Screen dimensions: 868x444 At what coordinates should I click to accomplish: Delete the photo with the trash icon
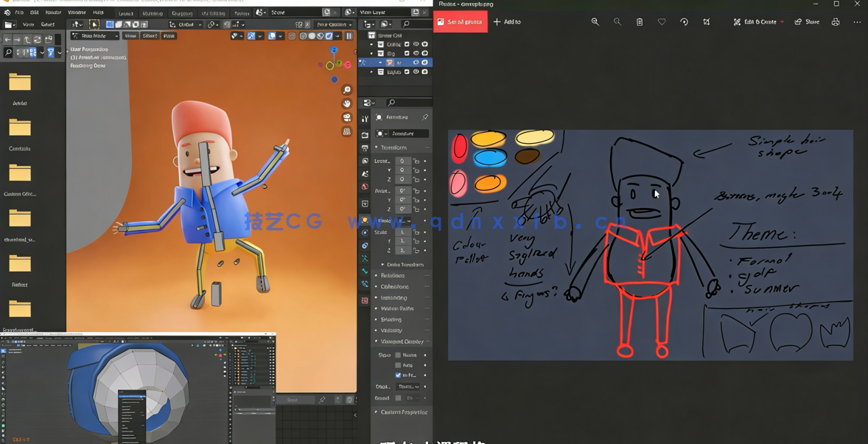pos(640,22)
